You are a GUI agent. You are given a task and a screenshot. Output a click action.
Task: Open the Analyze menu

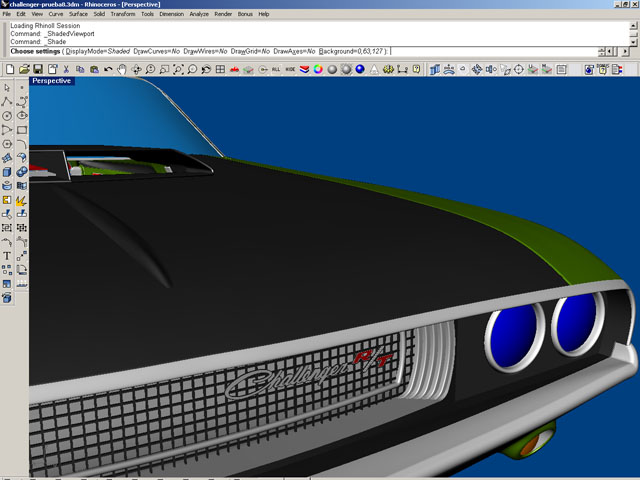coord(199,14)
